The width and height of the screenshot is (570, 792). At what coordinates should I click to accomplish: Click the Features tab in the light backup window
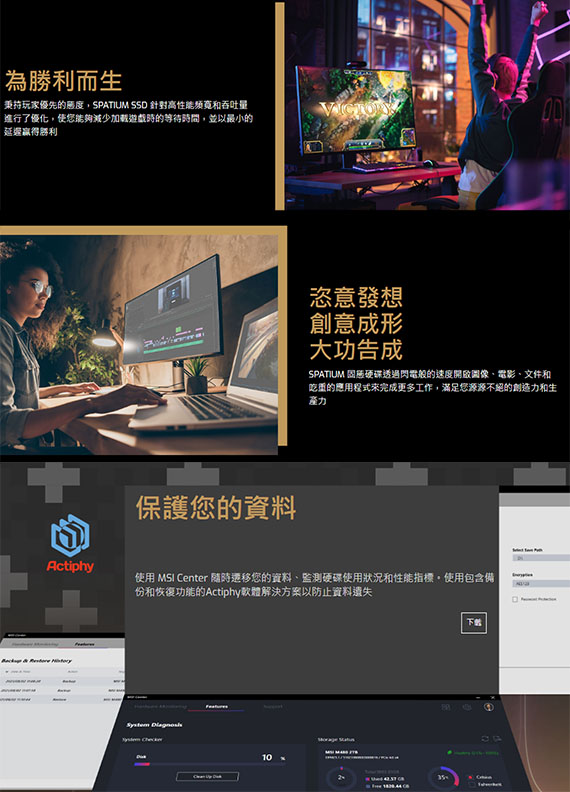pos(84,644)
